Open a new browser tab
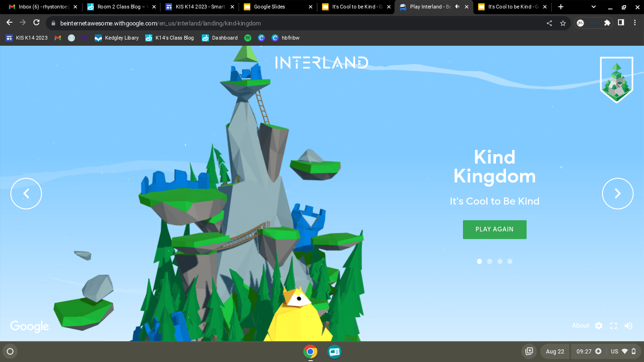This screenshot has height=362, width=644. tap(561, 7)
